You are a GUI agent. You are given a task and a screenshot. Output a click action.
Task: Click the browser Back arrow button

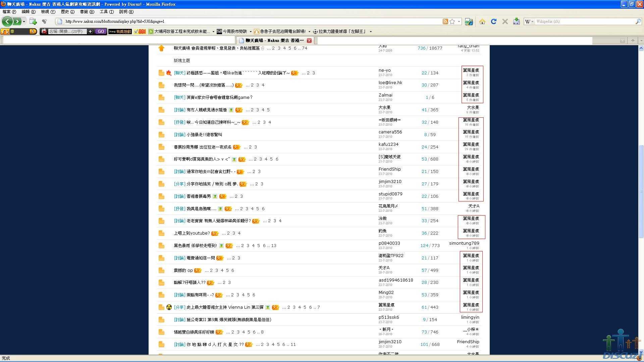click(7, 21)
